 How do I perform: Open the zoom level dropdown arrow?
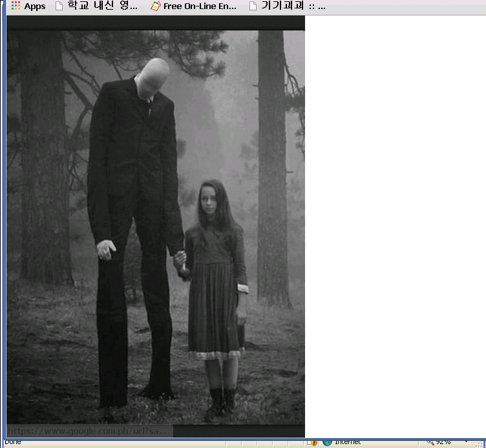[466, 442]
